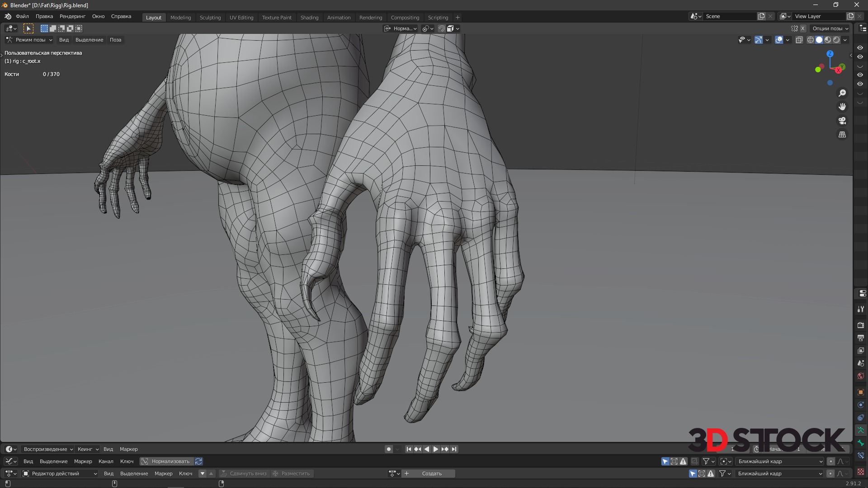Select solid viewport shading sphere
Image resolution: width=868 pixels, height=488 pixels.
819,40
